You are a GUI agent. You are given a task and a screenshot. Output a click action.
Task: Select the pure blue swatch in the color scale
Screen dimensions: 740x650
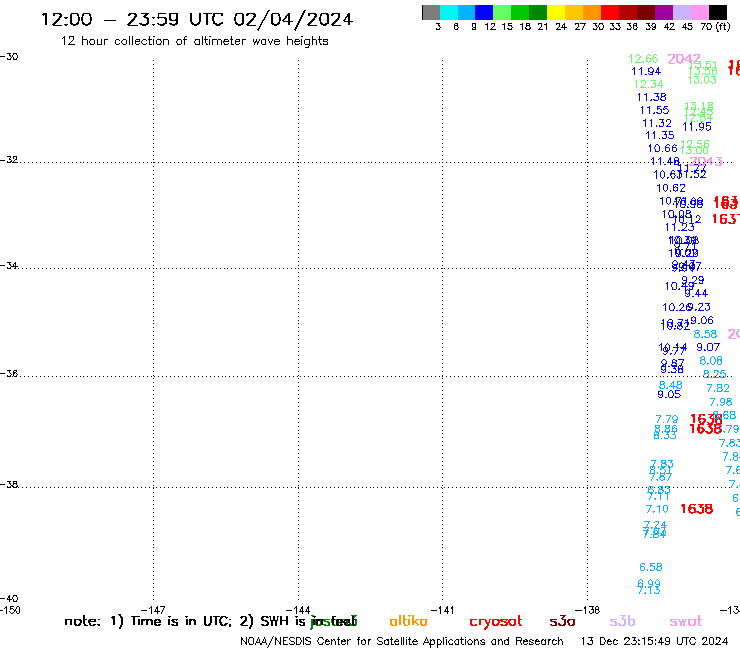[x=484, y=12]
